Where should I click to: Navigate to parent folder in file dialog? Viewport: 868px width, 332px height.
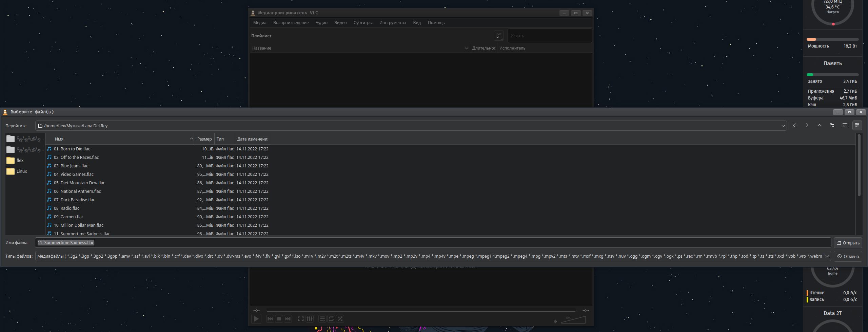point(820,126)
